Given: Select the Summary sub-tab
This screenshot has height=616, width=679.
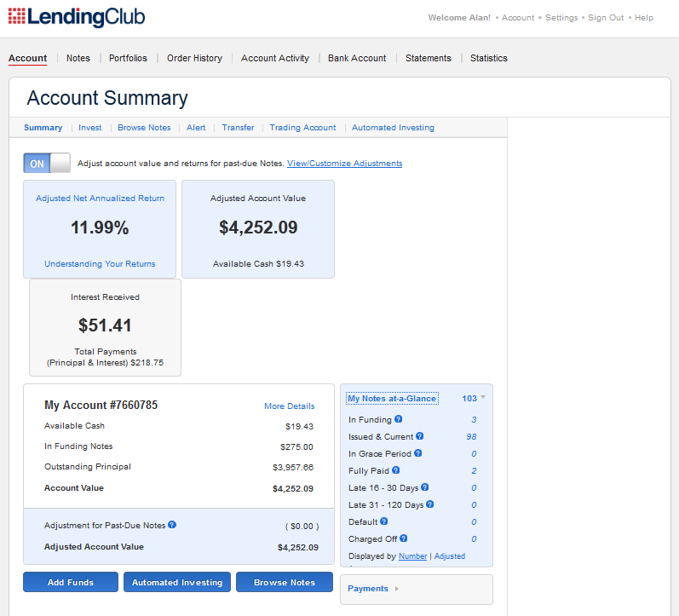Looking at the screenshot, I should click(x=43, y=128).
